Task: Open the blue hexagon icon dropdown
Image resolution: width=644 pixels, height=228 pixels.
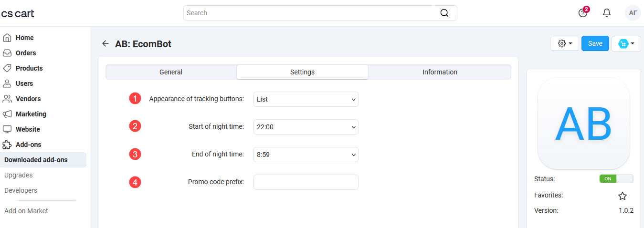Action: click(x=626, y=43)
